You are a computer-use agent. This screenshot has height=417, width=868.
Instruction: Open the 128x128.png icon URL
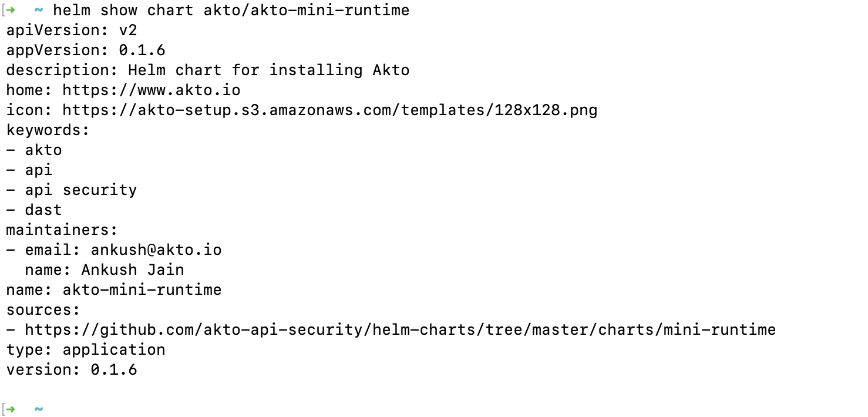coord(329,110)
